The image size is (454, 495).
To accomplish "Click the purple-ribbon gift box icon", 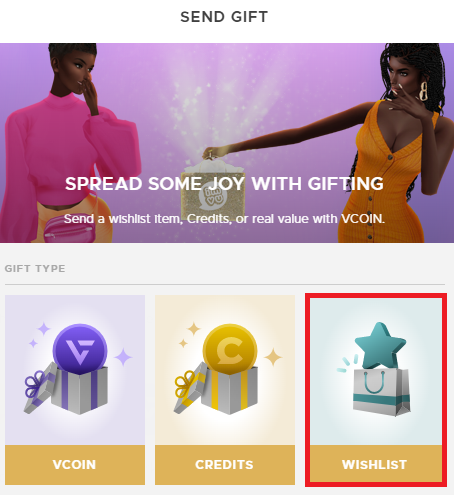I will [66, 389].
